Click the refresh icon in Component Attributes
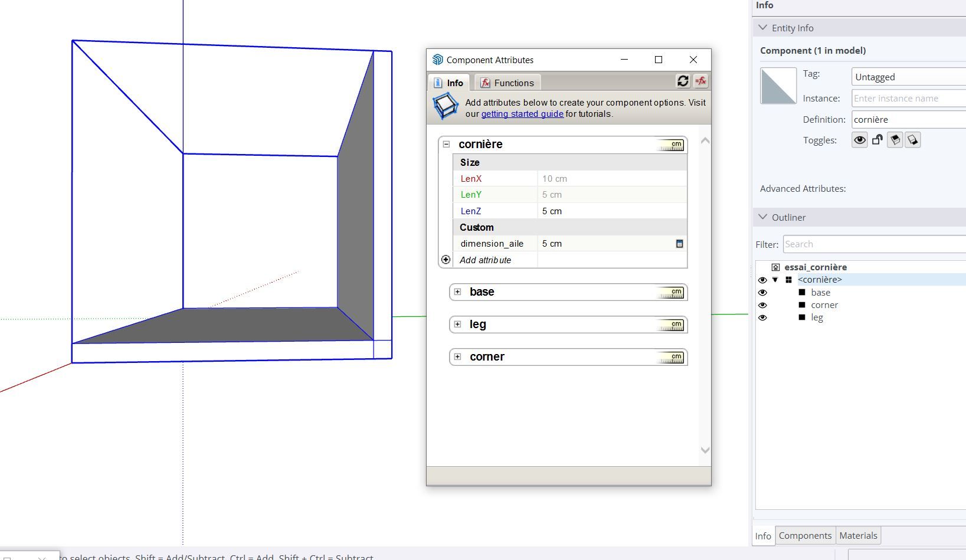Viewport: 966px width, 560px height. [683, 81]
